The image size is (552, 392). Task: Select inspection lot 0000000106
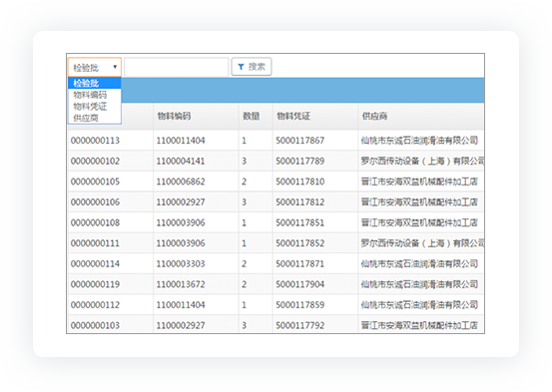click(x=95, y=201)
